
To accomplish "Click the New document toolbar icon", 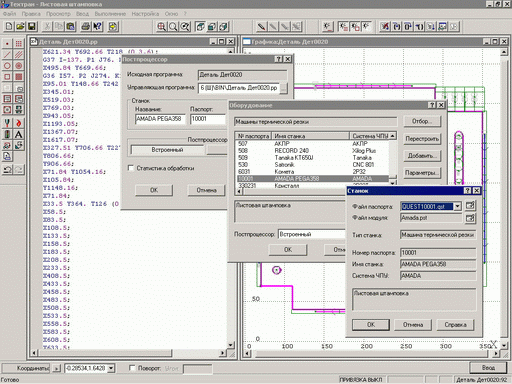I will coord(9,26).
